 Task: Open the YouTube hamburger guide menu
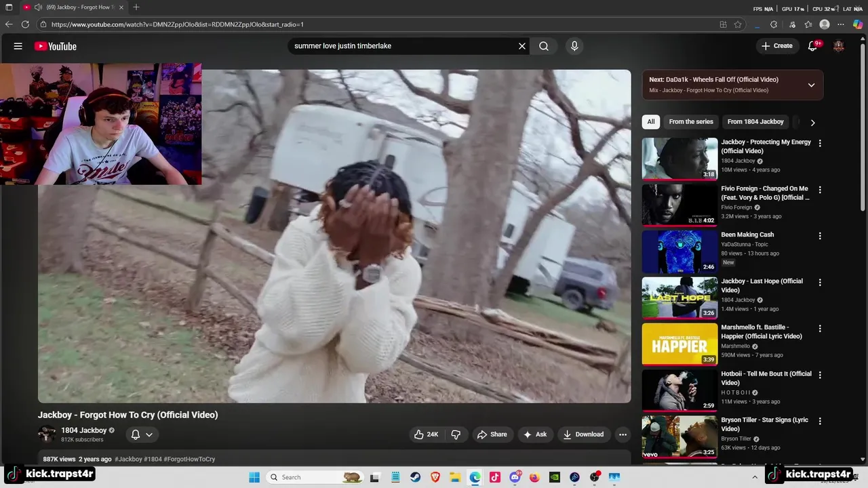(18, 46)
